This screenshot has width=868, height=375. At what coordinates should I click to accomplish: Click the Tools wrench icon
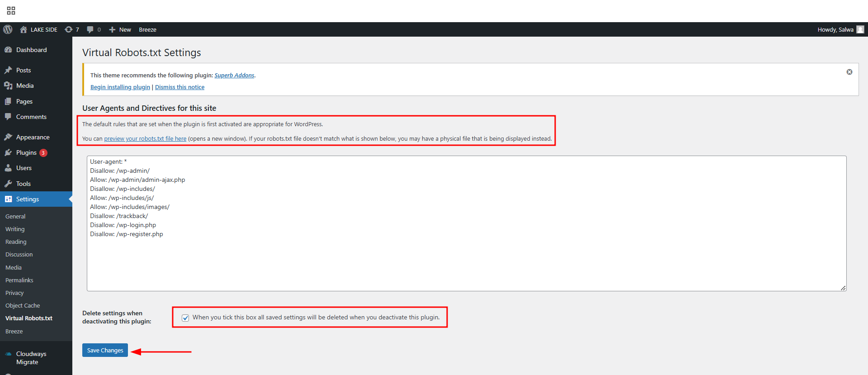(8, 184)
